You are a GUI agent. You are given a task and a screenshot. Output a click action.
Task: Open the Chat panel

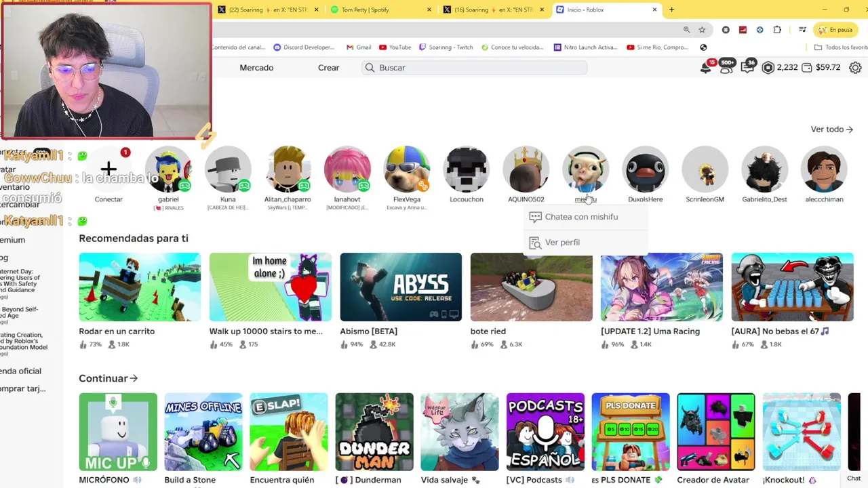[854, 479]
